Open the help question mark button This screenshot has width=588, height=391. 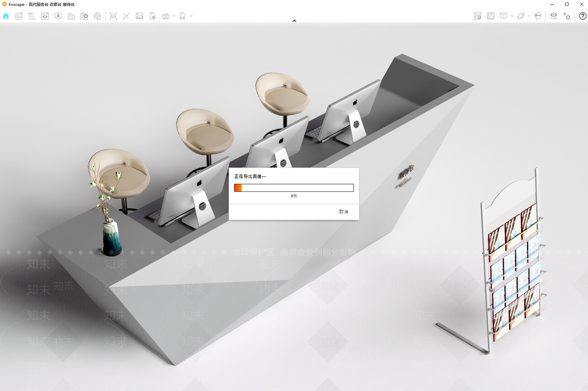(582, 16)
